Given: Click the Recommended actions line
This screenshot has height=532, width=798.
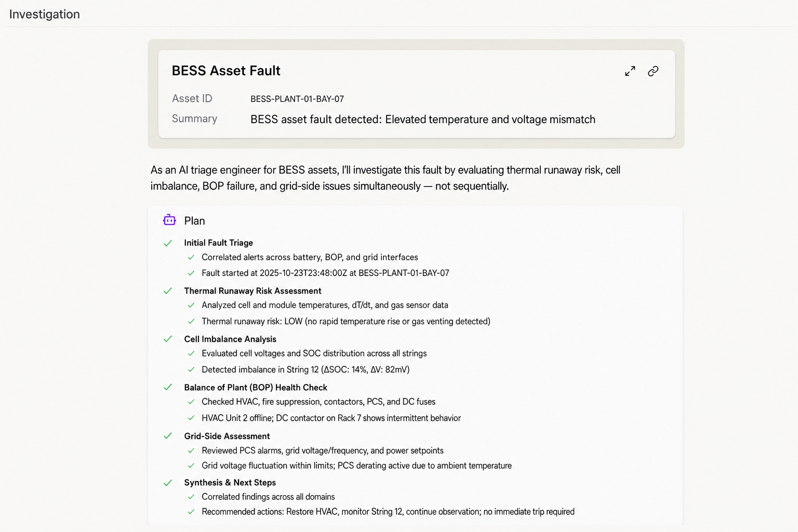Looking at the screenshot, I should [x=388, y=512].
